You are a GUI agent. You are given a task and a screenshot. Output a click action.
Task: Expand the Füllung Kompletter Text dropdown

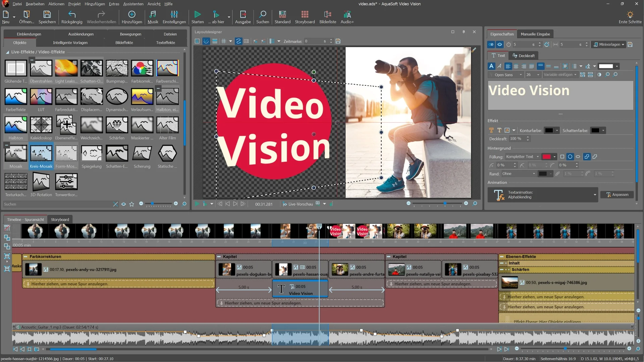[522, 157]
